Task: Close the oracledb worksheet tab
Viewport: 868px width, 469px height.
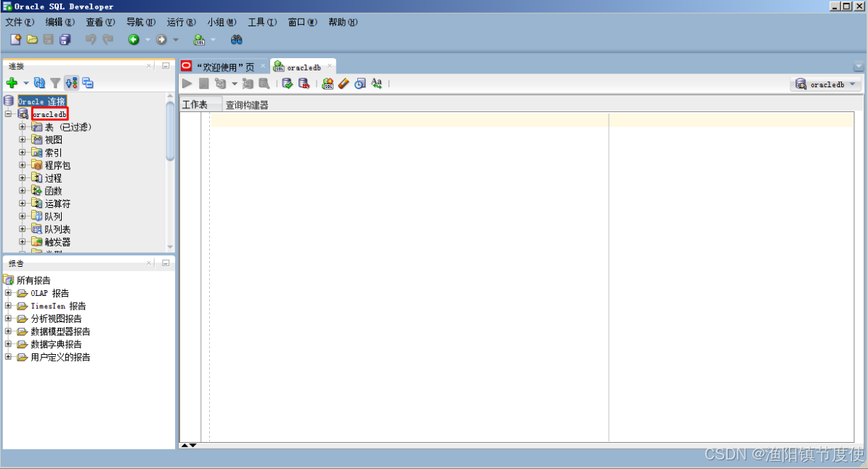Action: (329, 66)
